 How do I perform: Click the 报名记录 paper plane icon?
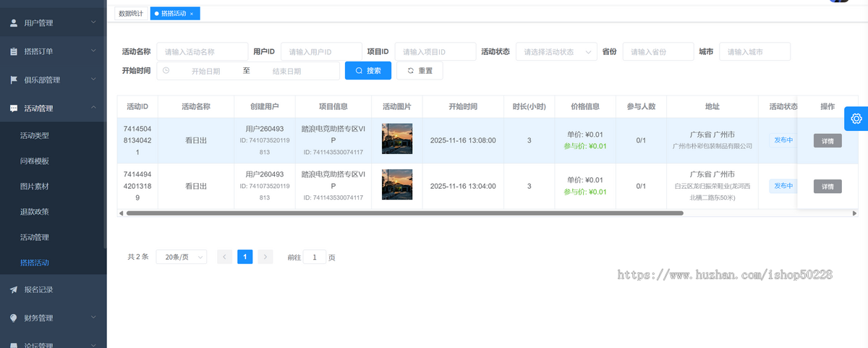tap(14, 289)
